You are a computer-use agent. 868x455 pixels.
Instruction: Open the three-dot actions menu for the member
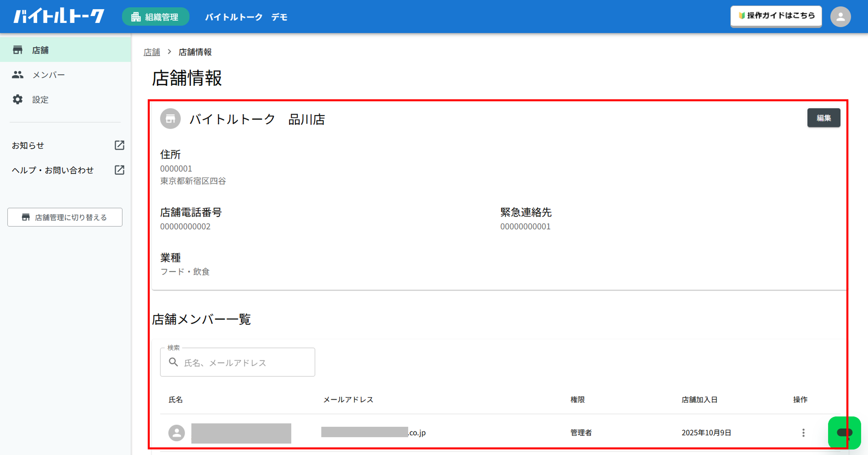pyautogui.click(x=803, y=433)
